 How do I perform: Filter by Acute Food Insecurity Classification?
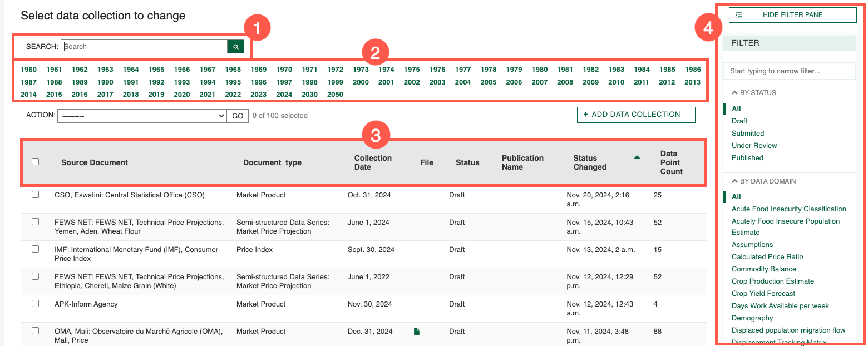(x=788, y=209)
